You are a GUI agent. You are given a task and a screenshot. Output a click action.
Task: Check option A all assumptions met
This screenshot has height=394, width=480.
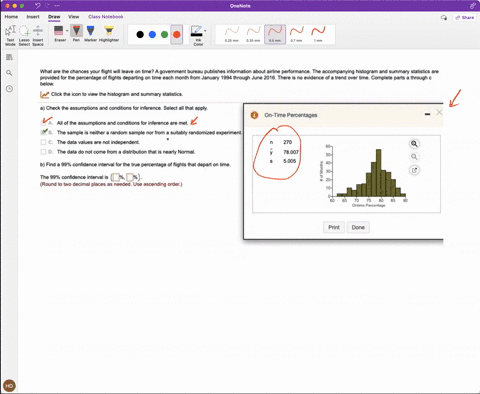(x=43, y=123)
